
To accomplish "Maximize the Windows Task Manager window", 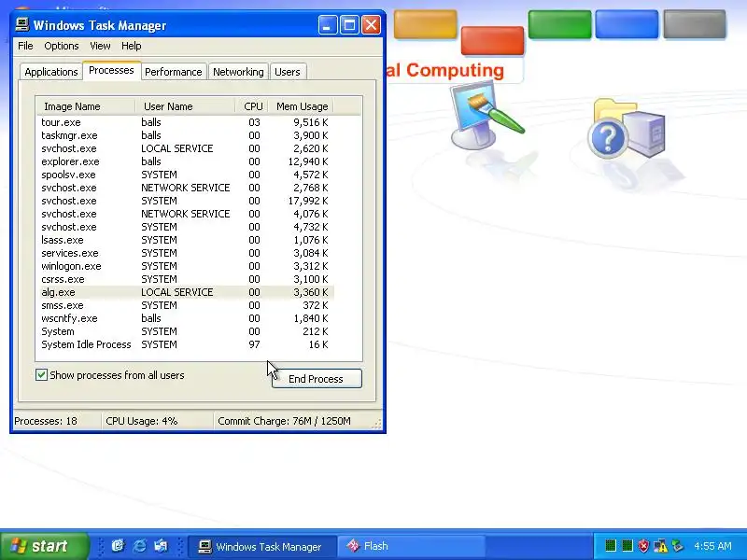I will pos(349,25).
